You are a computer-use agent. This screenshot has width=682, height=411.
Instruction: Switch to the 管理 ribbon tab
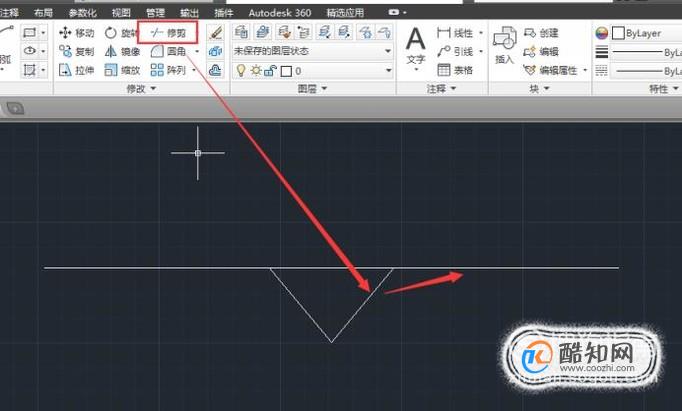[x=155, y=13]
